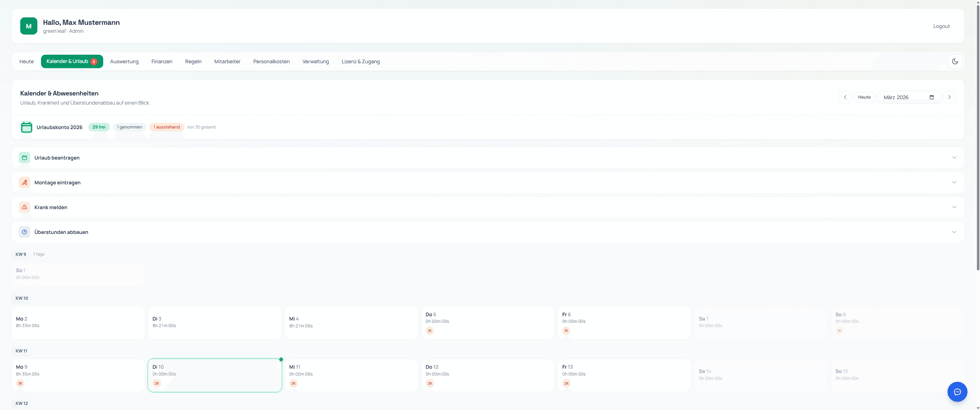
Task: Click the Urlaub beantragen calendar icon
Action: coord(24,158)
